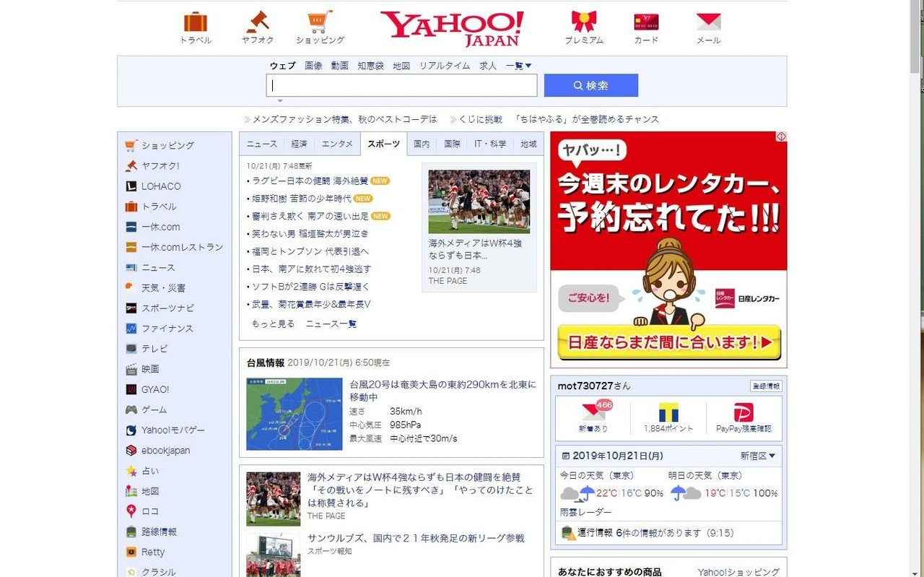Open the 新宿区 weather location dropdown

pos(758,456)
